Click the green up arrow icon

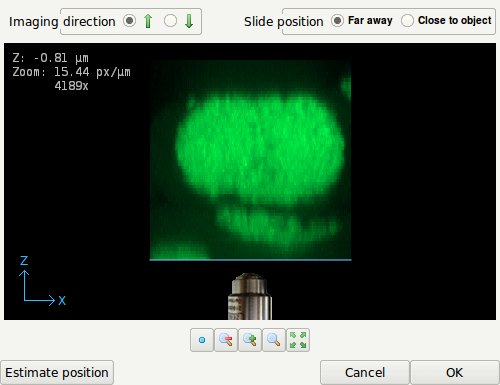pos(148,21)
